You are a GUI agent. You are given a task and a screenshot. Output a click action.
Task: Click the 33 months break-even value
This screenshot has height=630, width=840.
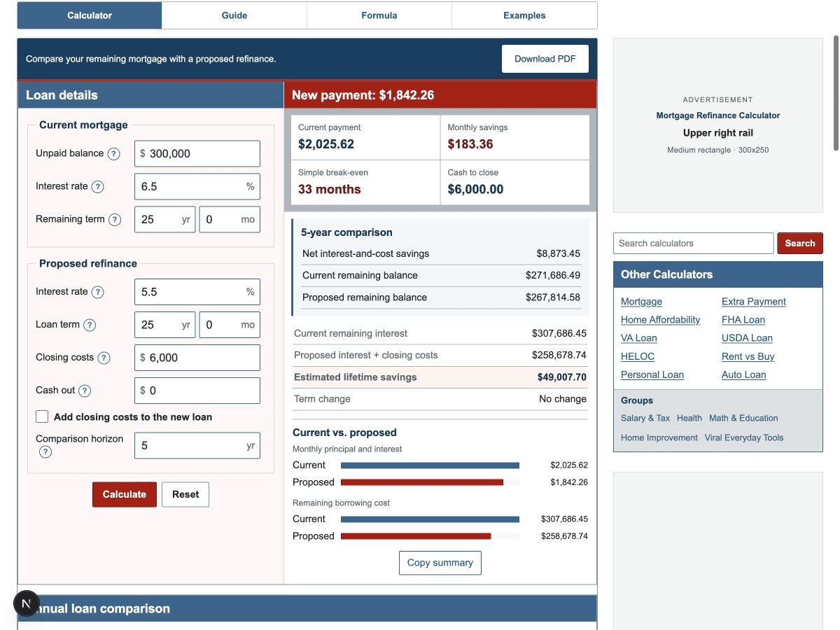pos(330,190)
